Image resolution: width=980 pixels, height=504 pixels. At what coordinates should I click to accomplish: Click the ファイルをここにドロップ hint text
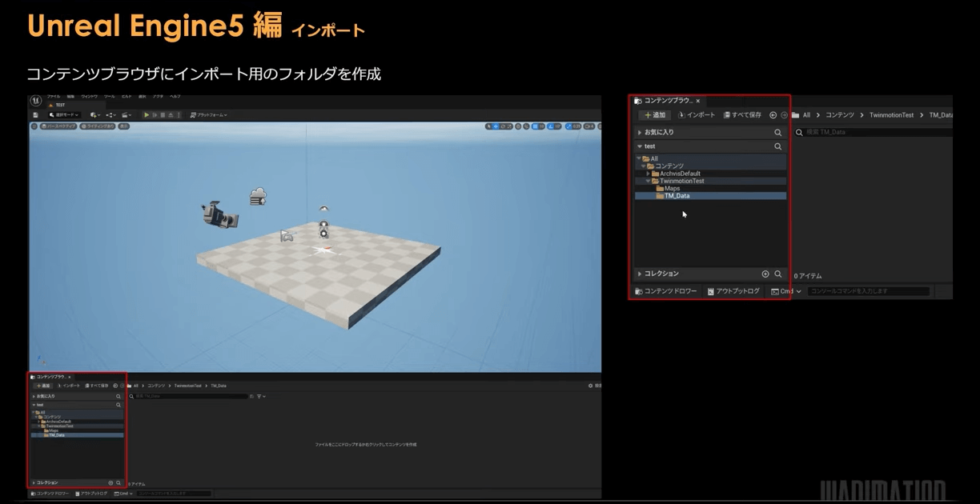tap(366, 444)
